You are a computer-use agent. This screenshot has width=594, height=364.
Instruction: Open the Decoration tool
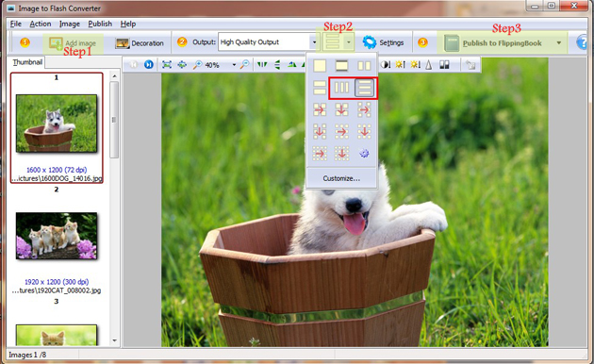coord(140,43)
